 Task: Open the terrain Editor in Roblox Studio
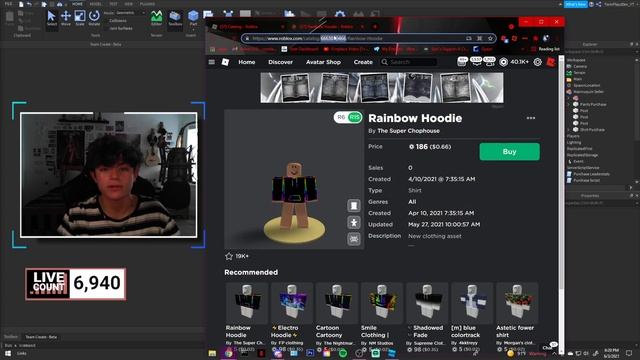click(x=156, y=18)
